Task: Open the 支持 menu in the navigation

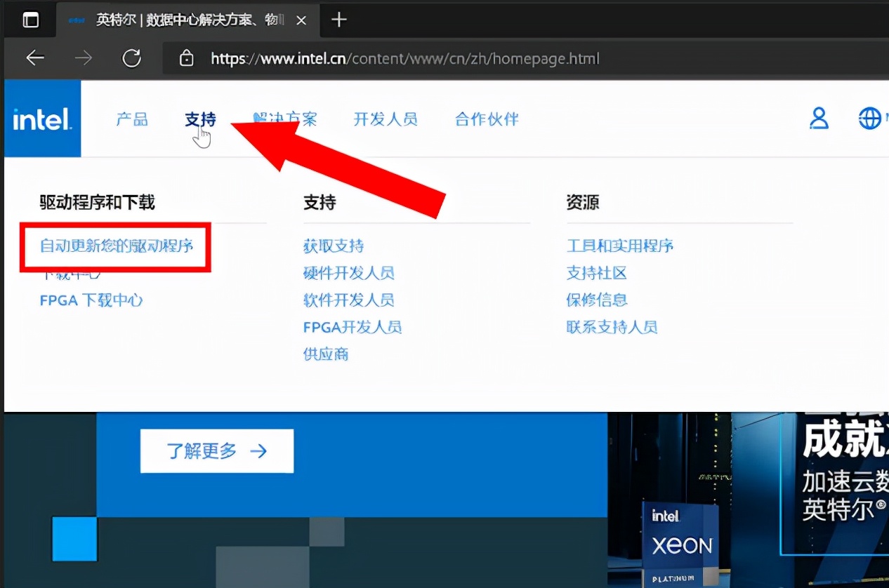Action: pos(200,119)
